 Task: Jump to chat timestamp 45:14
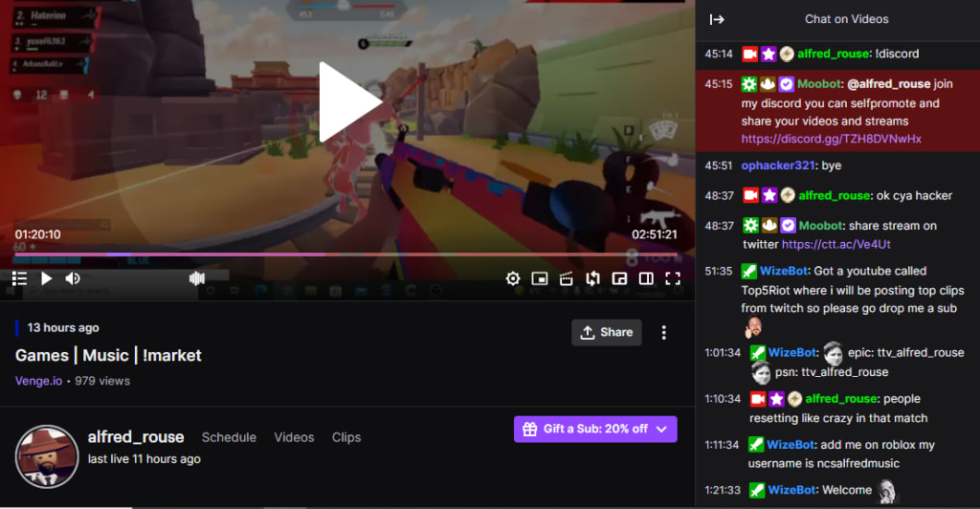(719, 54)
